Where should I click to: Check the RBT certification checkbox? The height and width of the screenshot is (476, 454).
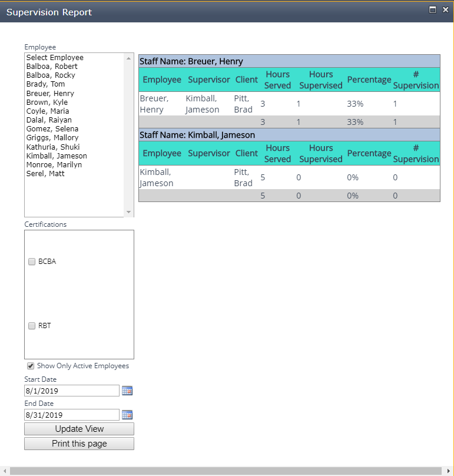pyautogui.click(x=32, y=326)
